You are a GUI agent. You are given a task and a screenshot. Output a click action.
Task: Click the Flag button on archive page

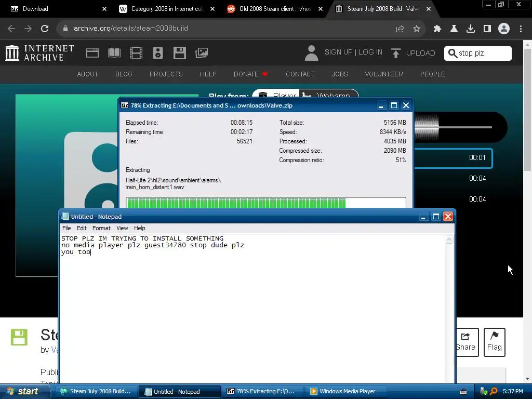(495, 342)
